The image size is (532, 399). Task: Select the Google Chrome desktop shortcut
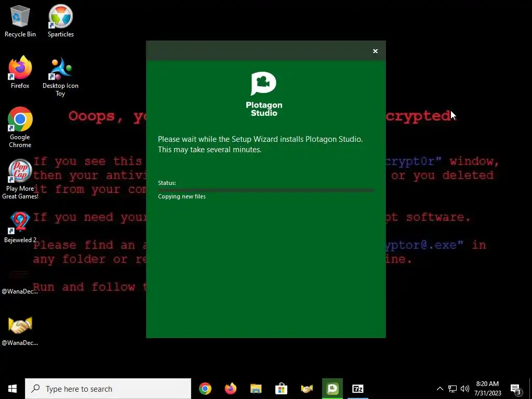coord(20,128)
